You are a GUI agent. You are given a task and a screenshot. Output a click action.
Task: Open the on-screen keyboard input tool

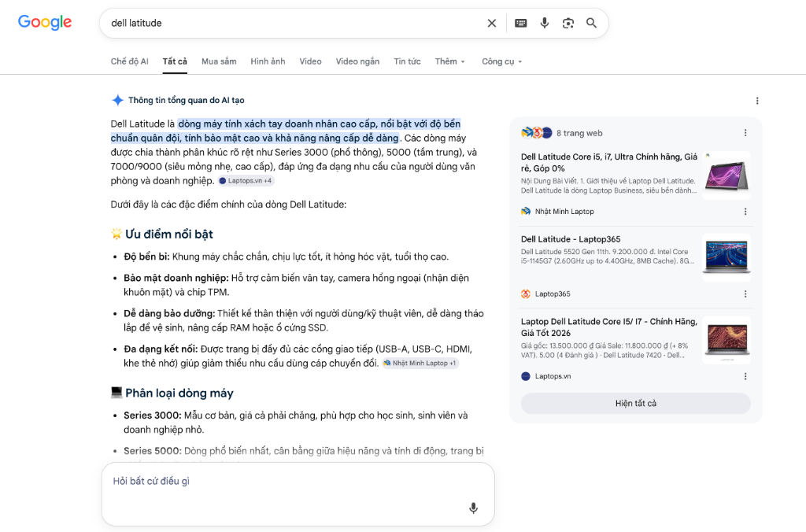(x=521, y=23)
